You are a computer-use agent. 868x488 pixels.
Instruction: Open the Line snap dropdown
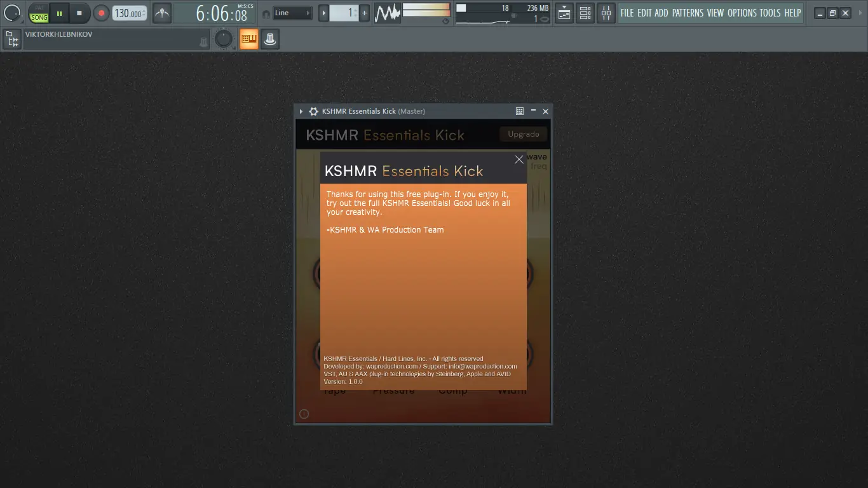(292, 13)
